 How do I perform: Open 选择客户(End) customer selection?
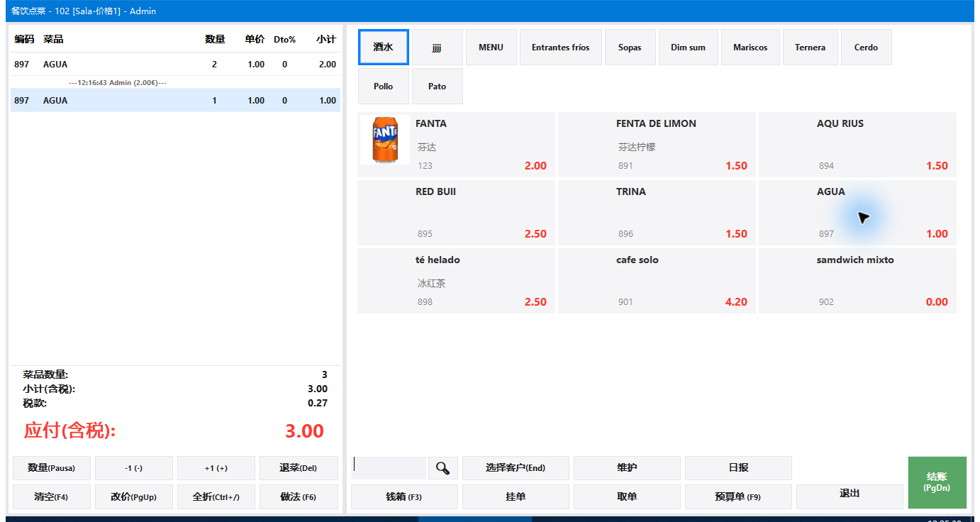516,468
